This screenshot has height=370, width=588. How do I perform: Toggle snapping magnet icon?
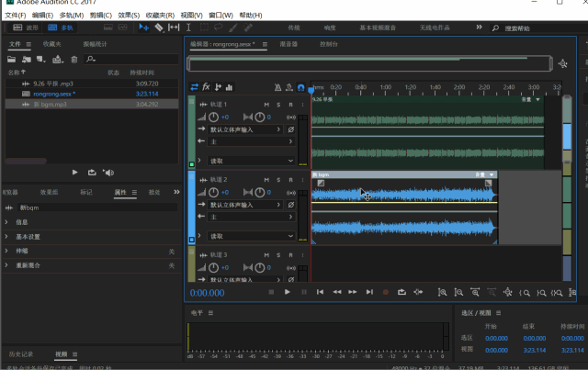click(300, 87)
